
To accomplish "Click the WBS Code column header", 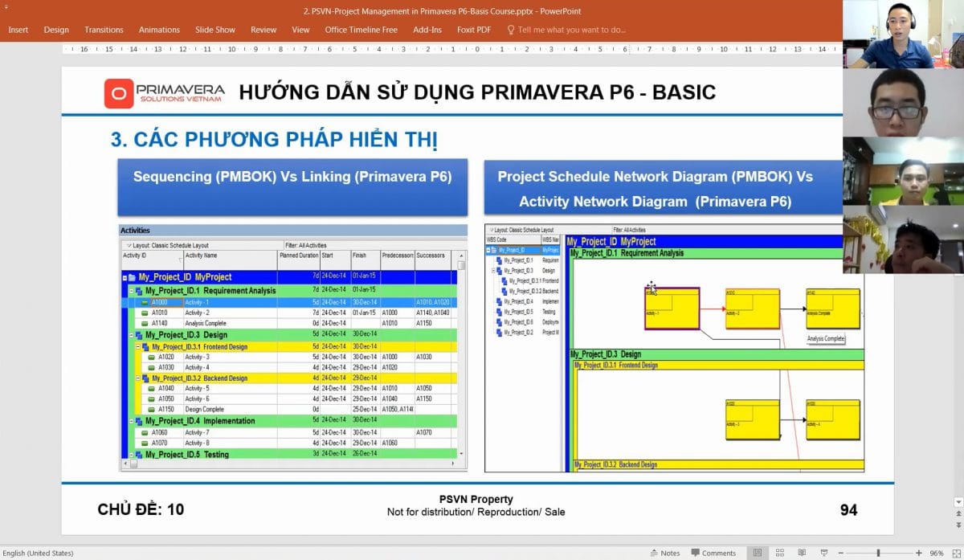I will tap(513, 239).
